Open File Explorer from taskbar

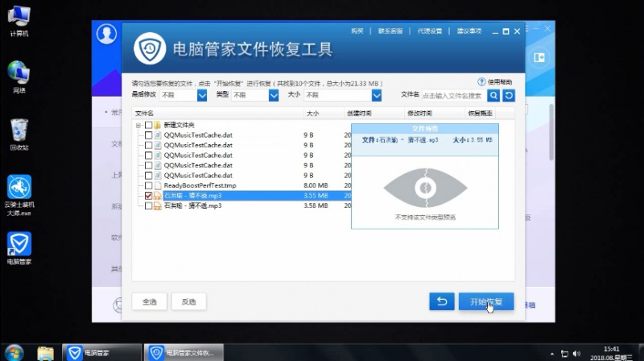coord(45,353)
